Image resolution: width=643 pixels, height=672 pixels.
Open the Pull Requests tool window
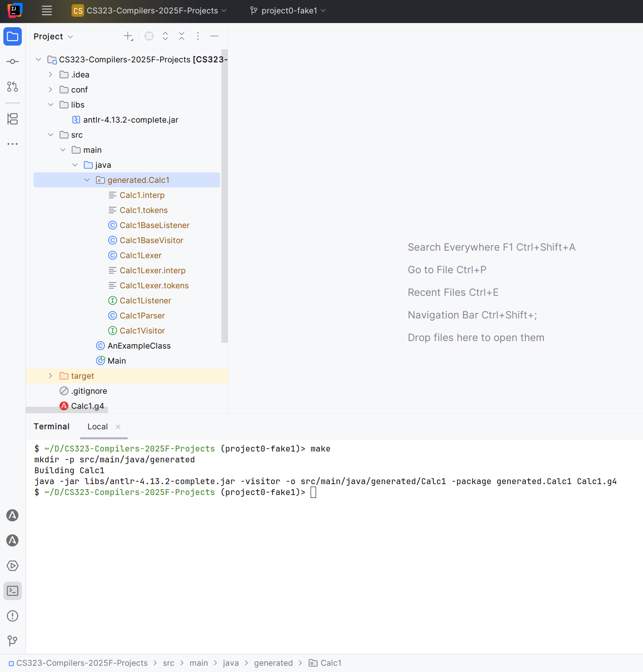tap(13, 87)
